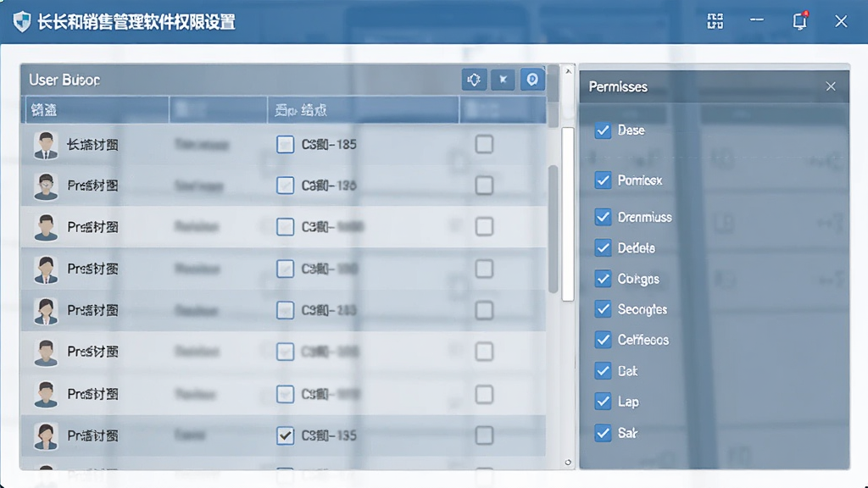Uncheck the Pomicex permission
This screenshot has height=488, width=868.
603,180
